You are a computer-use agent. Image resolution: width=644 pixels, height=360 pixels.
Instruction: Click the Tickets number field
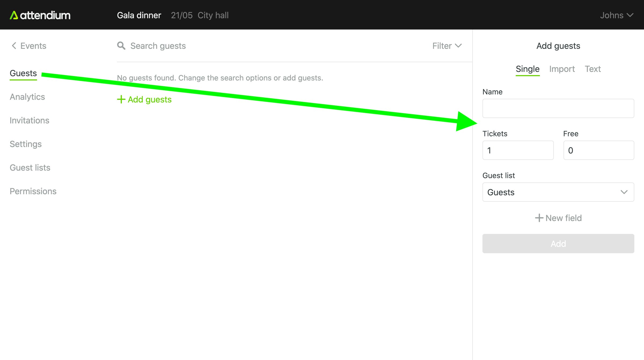(x=518, y=150)
